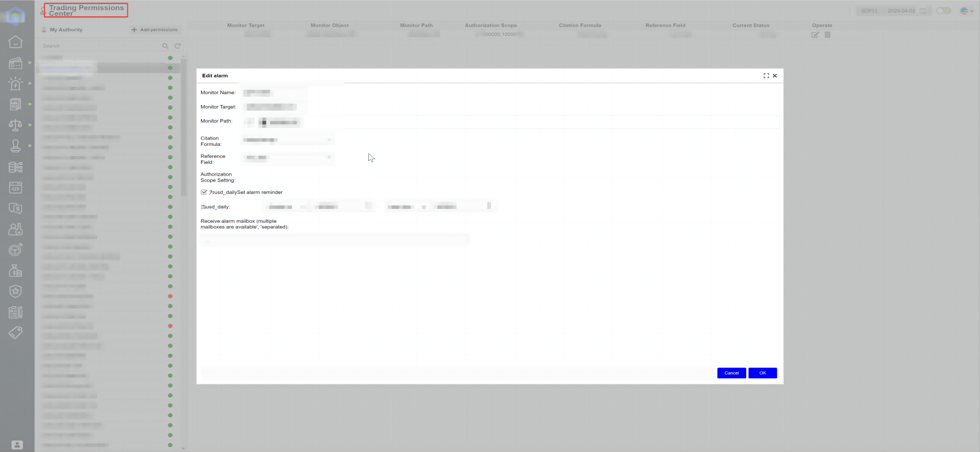The width and height of the screenshot is (980, 452).
Task: Click the Monitor Target column header
Action: coord(246,26)
